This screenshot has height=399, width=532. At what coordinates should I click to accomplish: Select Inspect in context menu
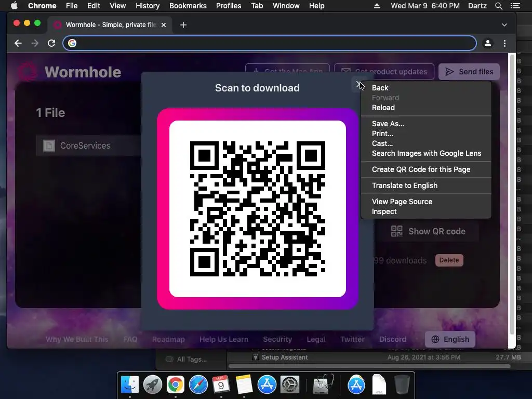point(384,211)
